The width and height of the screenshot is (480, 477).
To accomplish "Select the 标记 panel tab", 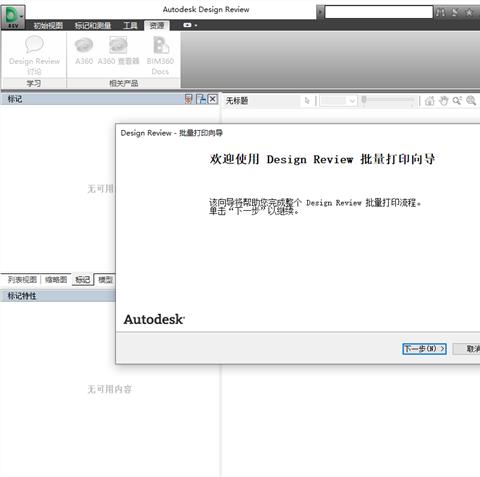I will coord(83,279).
